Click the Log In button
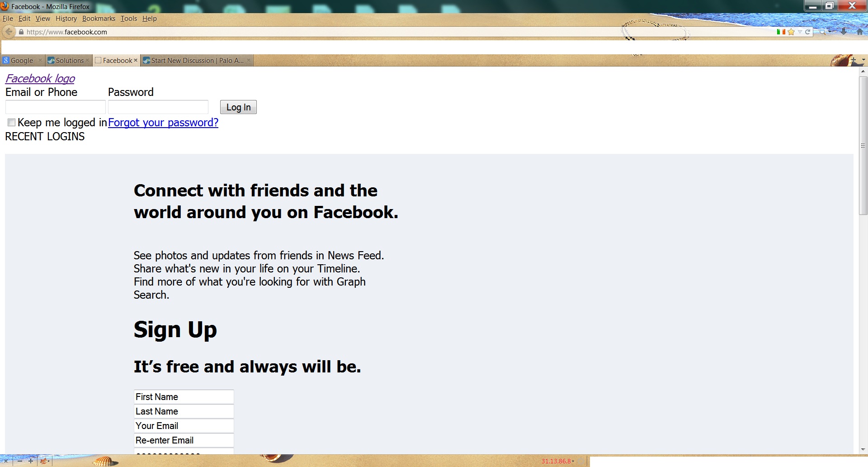 coord(238,107)
